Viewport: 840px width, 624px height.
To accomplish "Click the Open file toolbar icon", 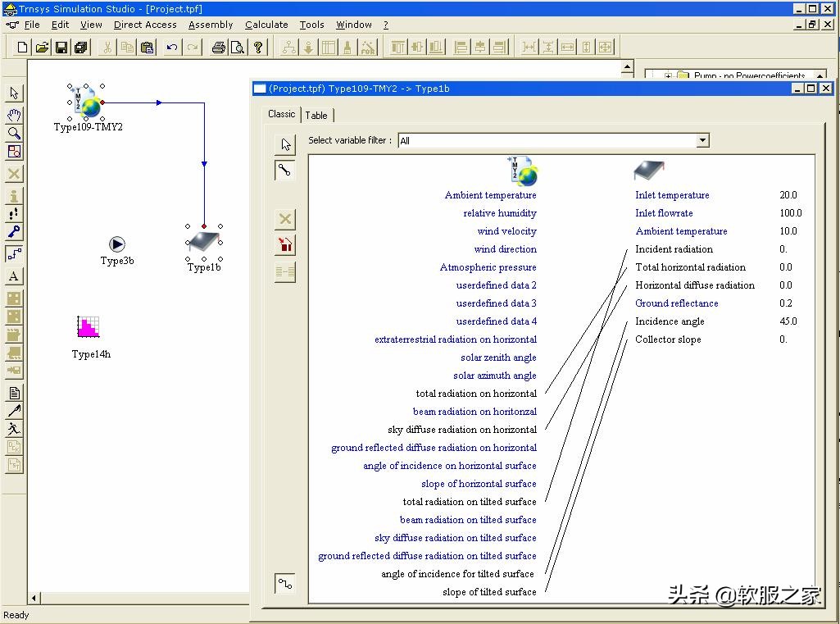I will pos(42,48).
